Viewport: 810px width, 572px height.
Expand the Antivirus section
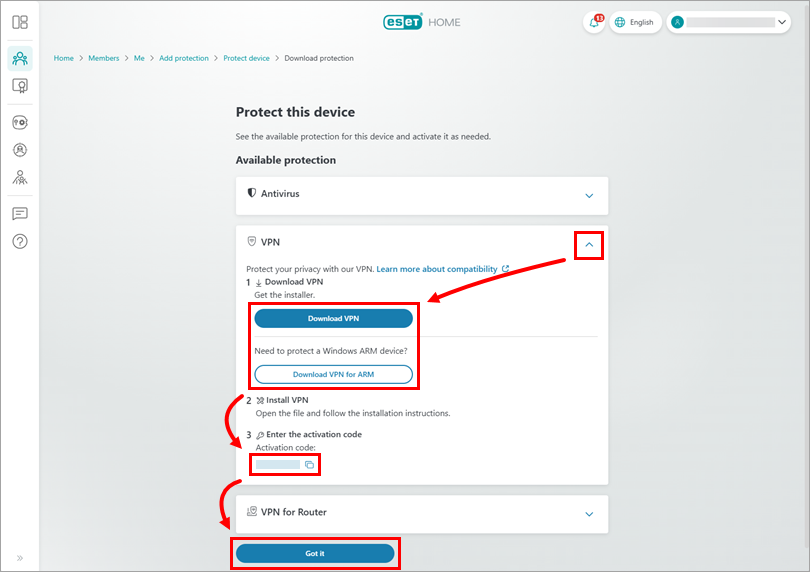[x=589, y=195]
